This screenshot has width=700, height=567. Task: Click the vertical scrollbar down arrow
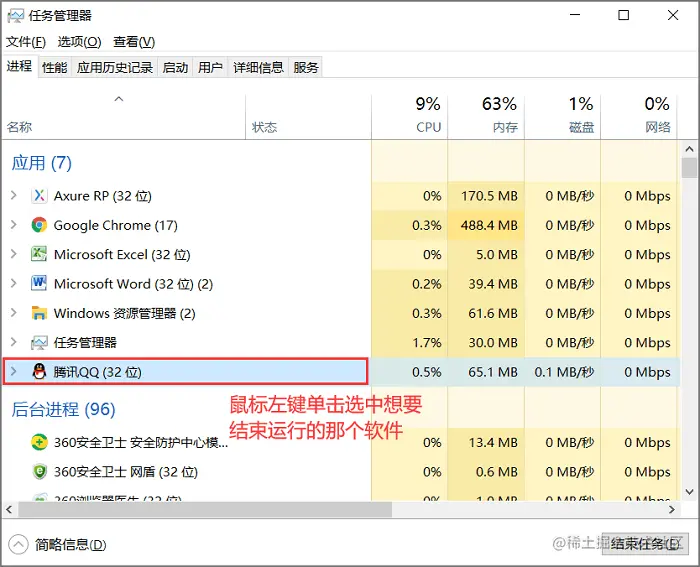689,492
